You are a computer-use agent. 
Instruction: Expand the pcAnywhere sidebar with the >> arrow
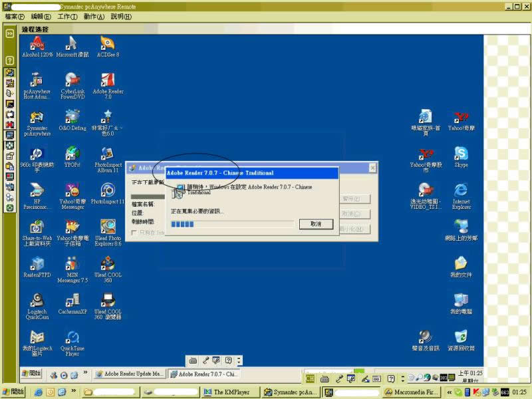(x=10, y=33)
